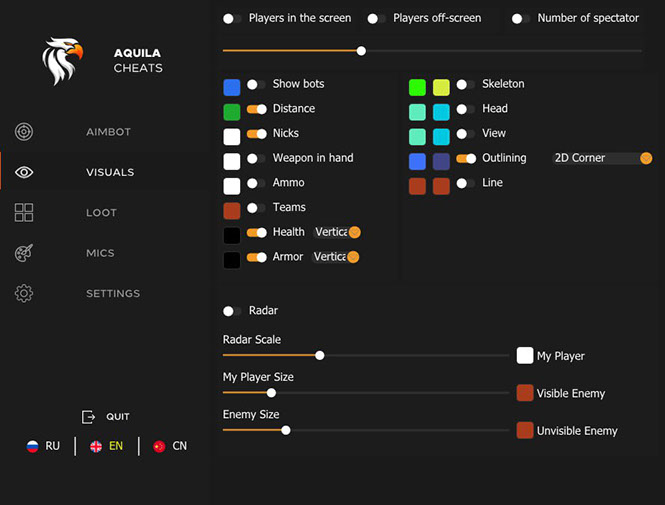Open the Armor style dropdown
665x505 pixels.
coord(336,257)
